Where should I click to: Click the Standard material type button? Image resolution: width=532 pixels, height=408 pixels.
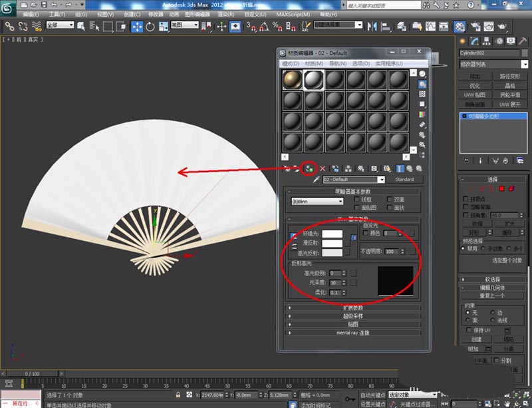point(404,180)
